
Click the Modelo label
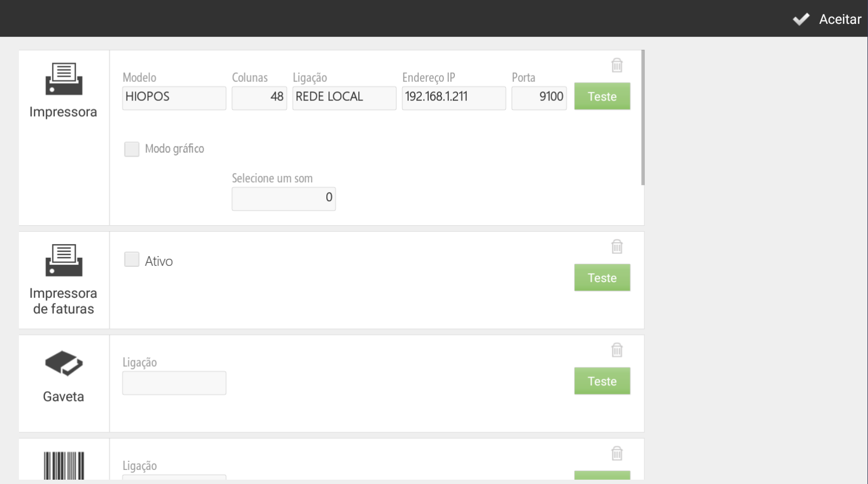click(139, 78)
